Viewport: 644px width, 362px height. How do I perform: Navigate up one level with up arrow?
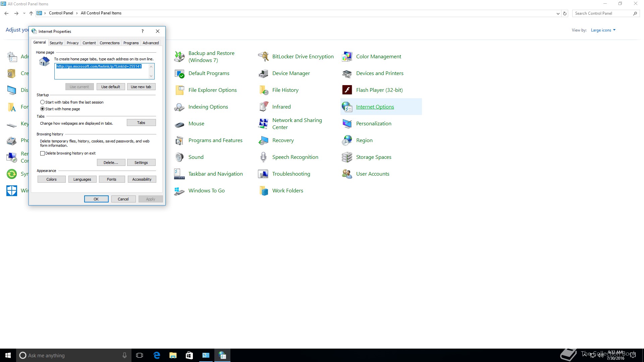pyautogui.click(x=31, y=13)
